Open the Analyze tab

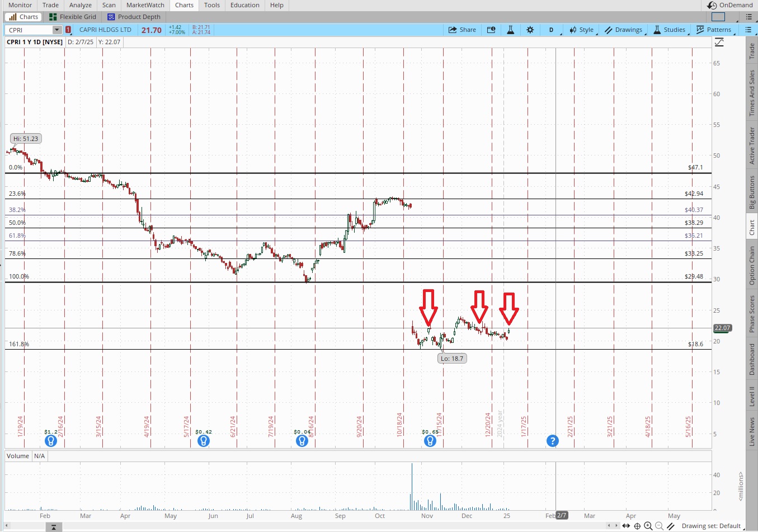tap(81, 5)
